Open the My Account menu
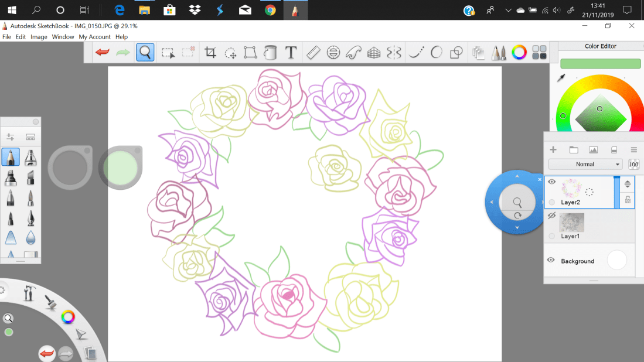Image resolution: width=644 pixels, height=362 pixels. pyautogui.click(x=94, y=36)
